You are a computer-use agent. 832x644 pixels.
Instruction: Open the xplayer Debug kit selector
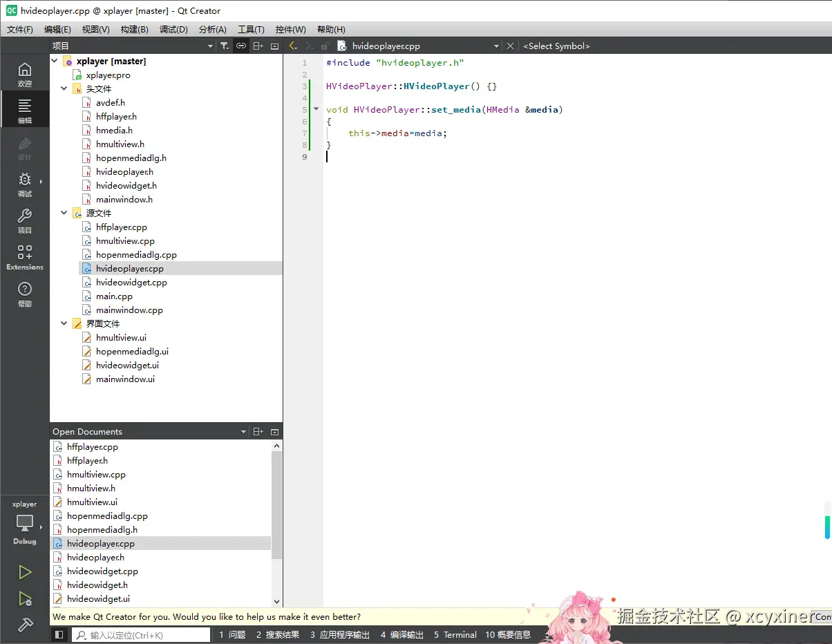25,524
